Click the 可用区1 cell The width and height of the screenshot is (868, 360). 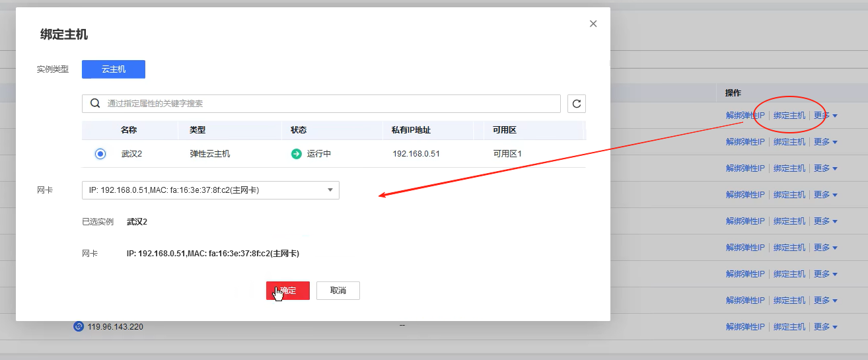click(x=507, y=154)
